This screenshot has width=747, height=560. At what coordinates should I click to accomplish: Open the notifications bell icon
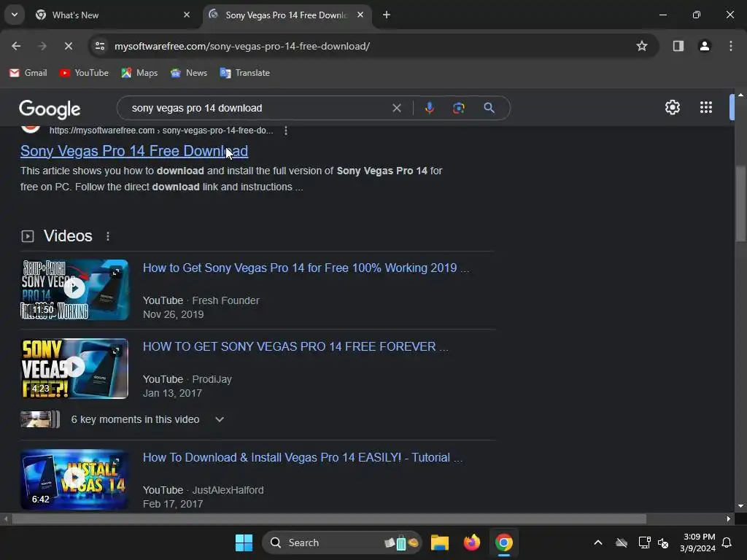pyautogui.click(x=727, y=542)
